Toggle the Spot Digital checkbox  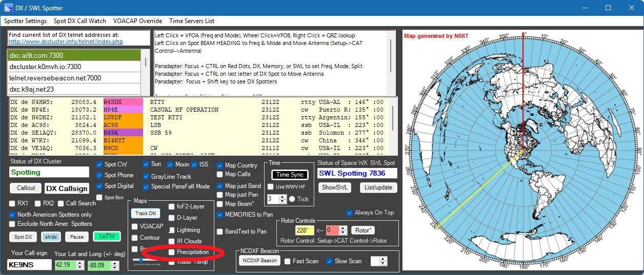click(x=99, y=186)
